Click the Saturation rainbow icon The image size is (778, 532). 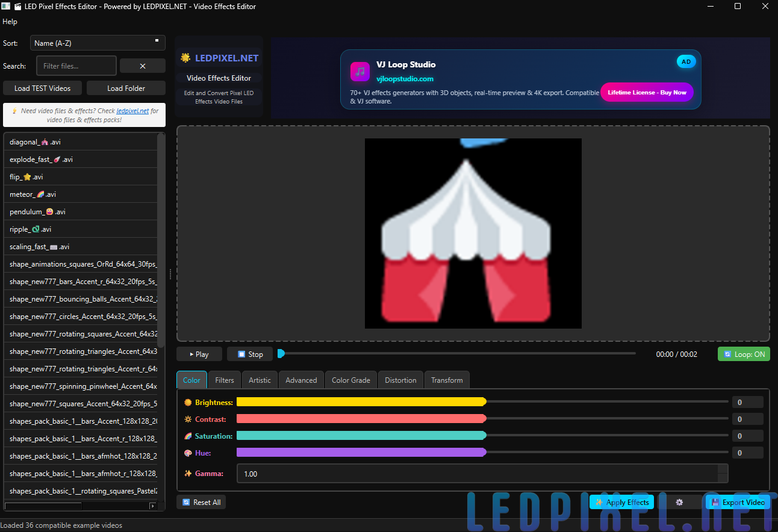coord(188,436)
